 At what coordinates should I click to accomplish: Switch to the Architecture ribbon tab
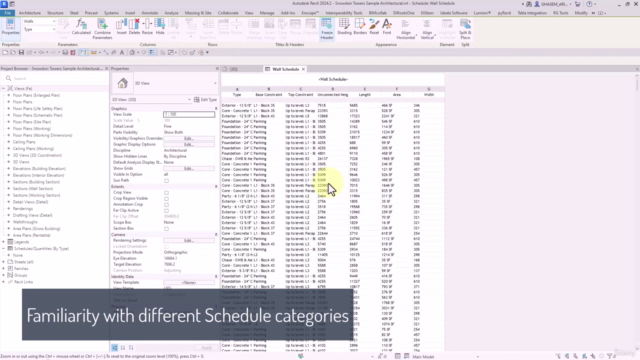(29, 13)
